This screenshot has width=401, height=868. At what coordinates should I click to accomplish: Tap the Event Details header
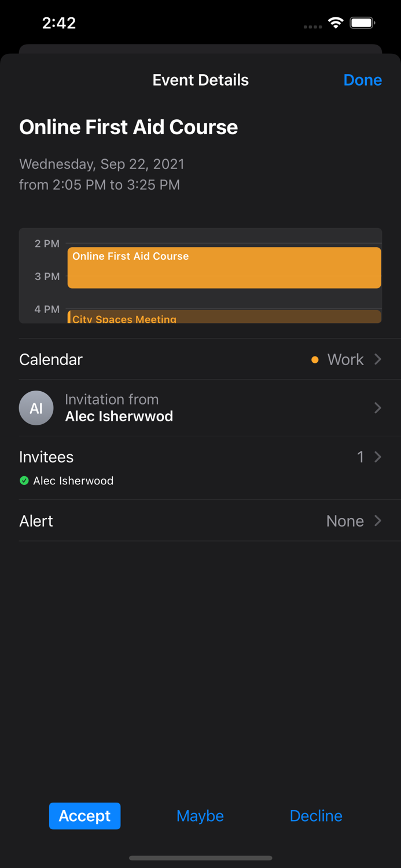pyautogui.click(x=200, y=80)
